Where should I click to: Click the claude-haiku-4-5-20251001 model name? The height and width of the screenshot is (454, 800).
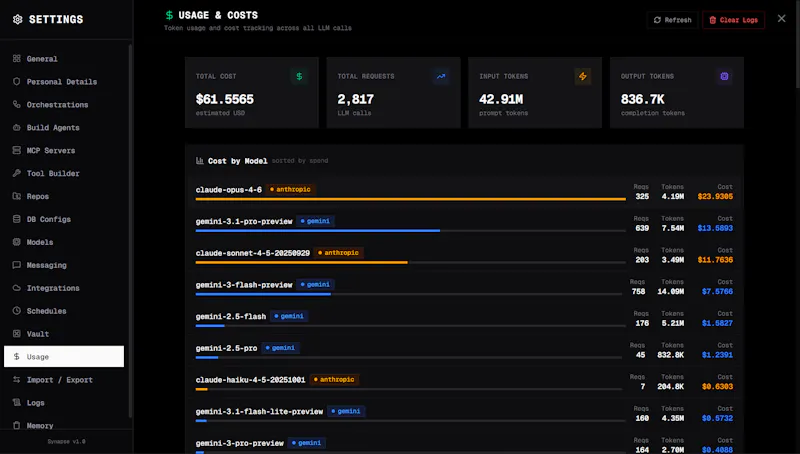(251, 380)
